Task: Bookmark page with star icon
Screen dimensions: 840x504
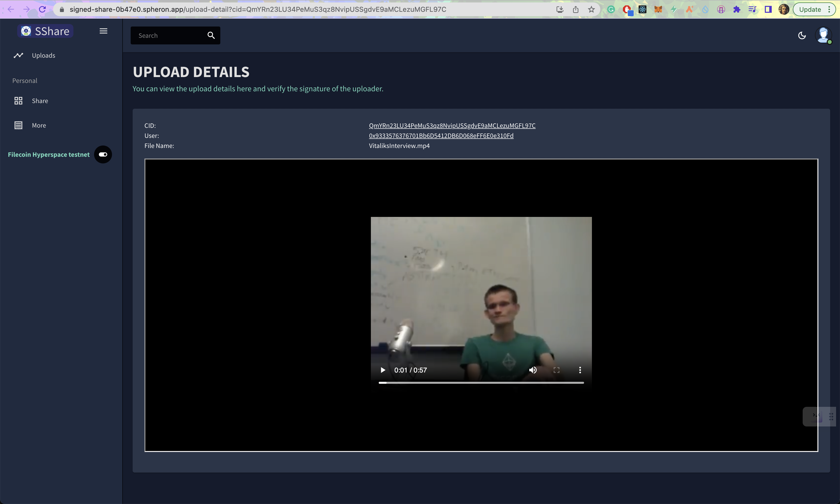Action: (591, 10)
